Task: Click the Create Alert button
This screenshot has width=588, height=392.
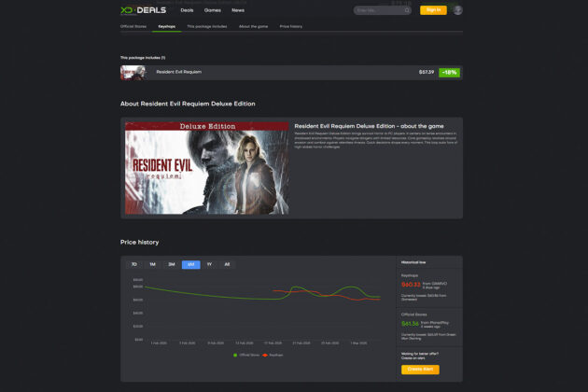Action: coord(420,370)
